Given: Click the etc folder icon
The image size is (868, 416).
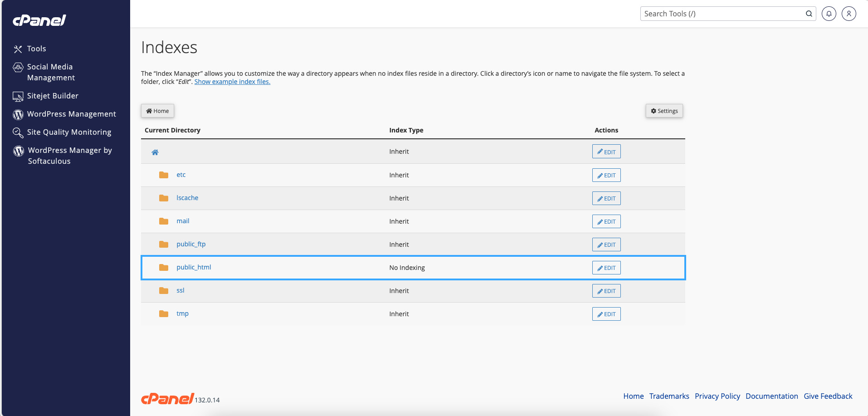Looking at the screenshot, I should (164, 175).
